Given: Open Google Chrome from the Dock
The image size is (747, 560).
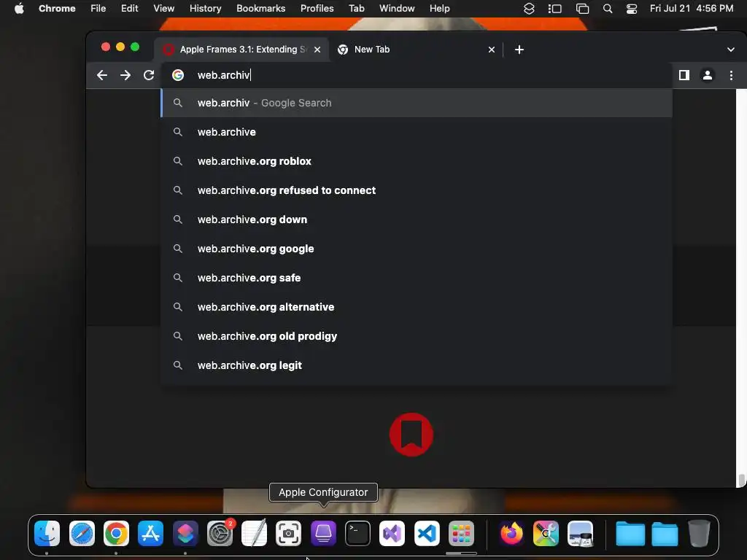Looking at the screenshot, I should (x=116, y=533).
